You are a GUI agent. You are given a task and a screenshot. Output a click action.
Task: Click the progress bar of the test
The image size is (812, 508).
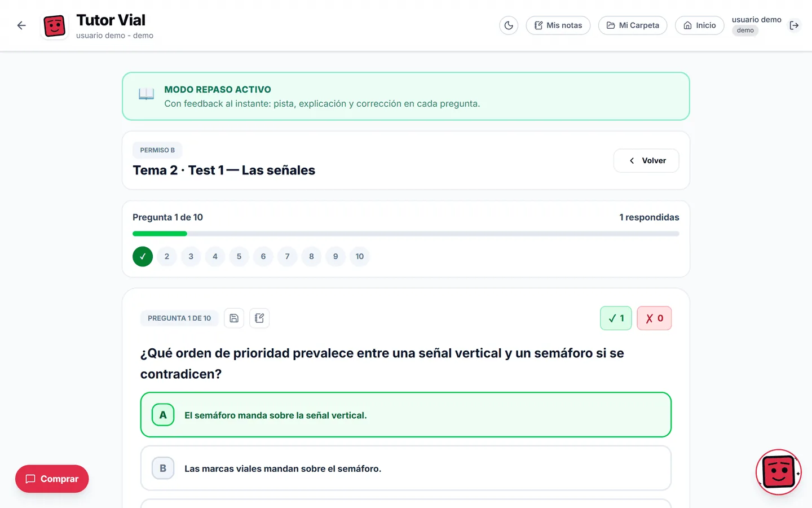point(406,234)
